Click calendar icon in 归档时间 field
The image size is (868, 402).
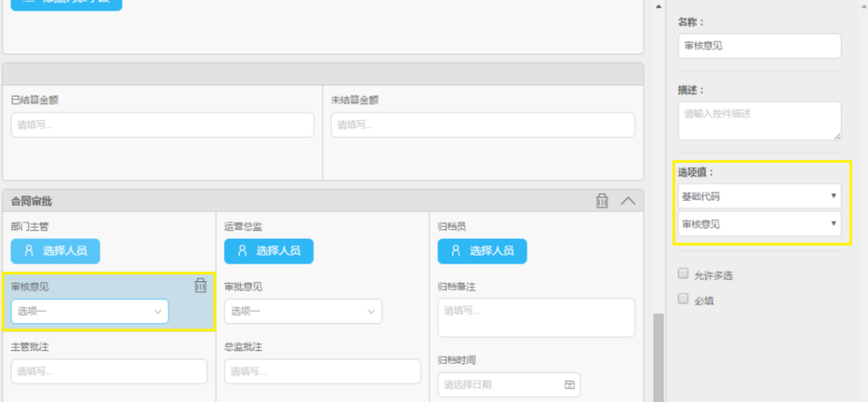[570, 385]
